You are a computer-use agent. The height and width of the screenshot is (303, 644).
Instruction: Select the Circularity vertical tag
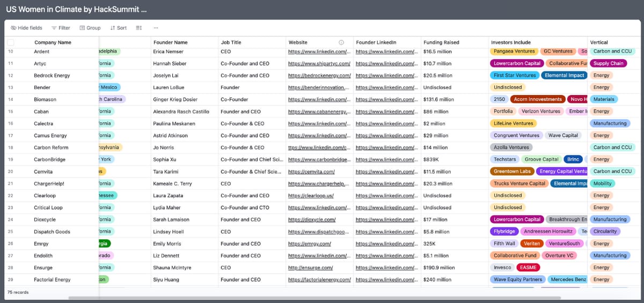pos(605,232)
